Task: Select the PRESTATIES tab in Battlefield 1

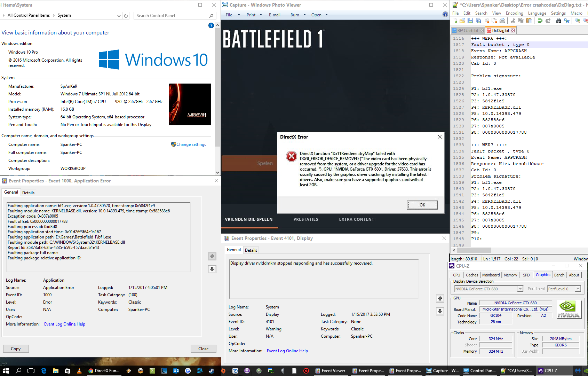Action: point(305,219)
